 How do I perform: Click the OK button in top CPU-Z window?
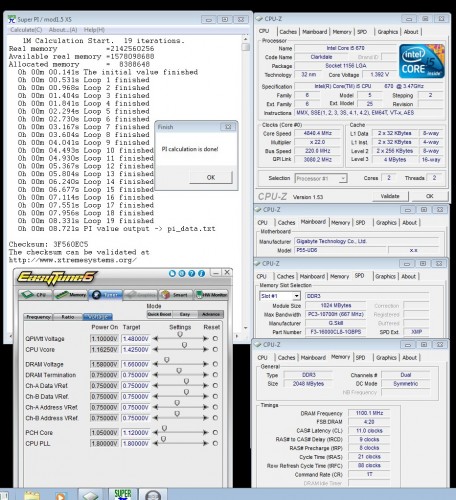[430, 196]
